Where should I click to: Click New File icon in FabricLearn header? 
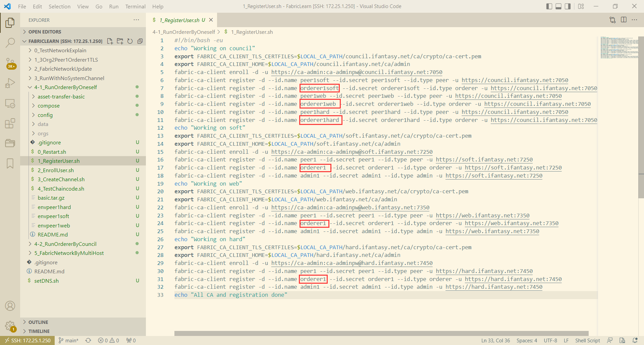pos(110,41)
